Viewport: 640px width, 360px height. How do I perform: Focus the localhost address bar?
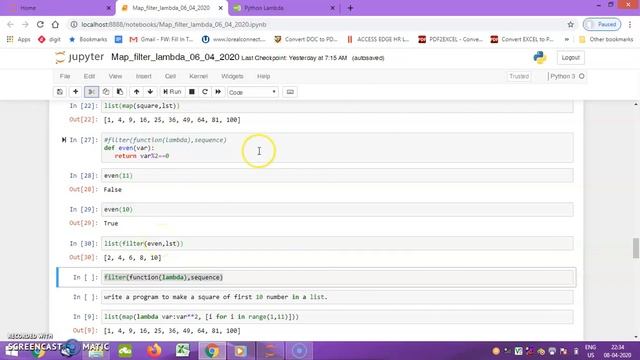(318, 24)
